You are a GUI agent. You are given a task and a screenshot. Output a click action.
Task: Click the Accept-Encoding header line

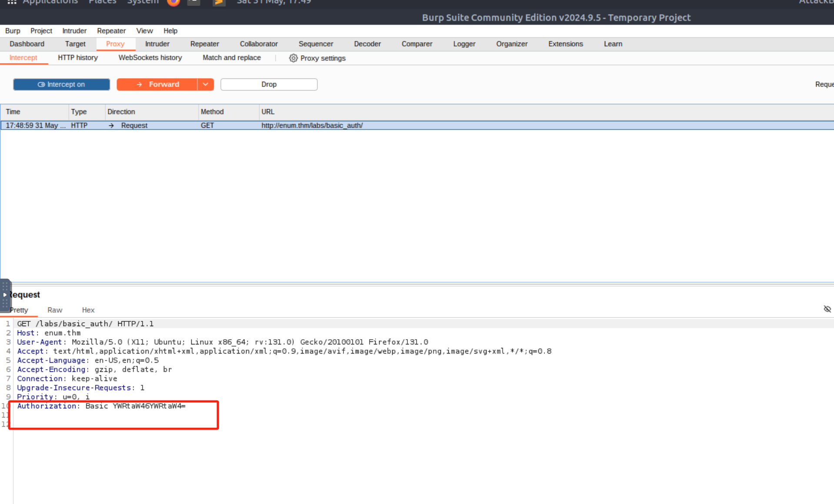(x=94, y=369)
